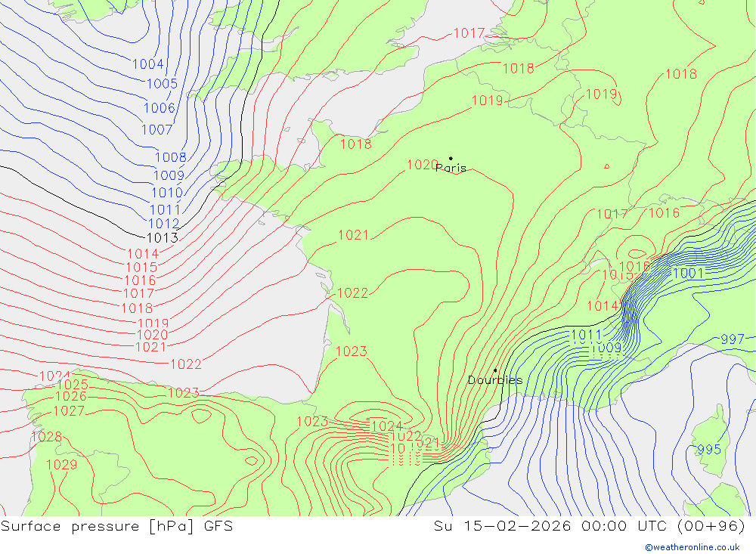This screenshot has width=756, height=554.
Task: Click the red 1029 label over Spain
Action: point(62,464)
